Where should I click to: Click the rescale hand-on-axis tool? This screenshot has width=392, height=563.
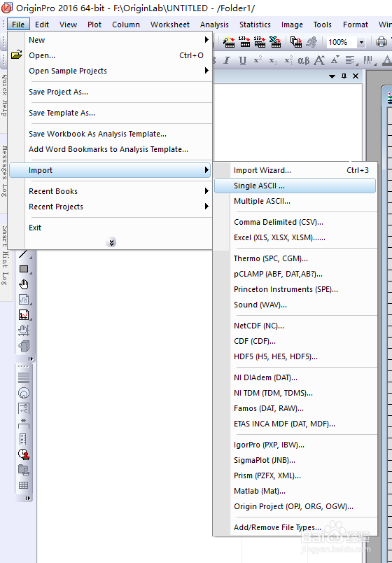tap(24, 330)
